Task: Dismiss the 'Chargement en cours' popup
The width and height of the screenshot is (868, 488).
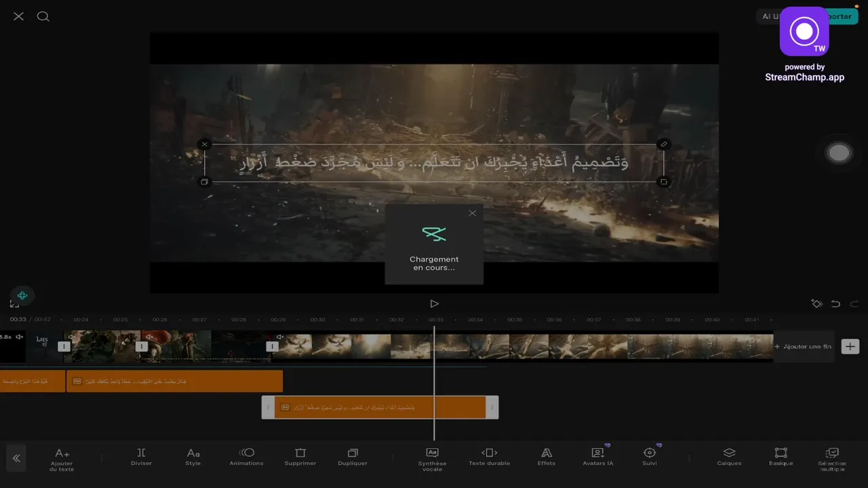Action: [472, 213]
